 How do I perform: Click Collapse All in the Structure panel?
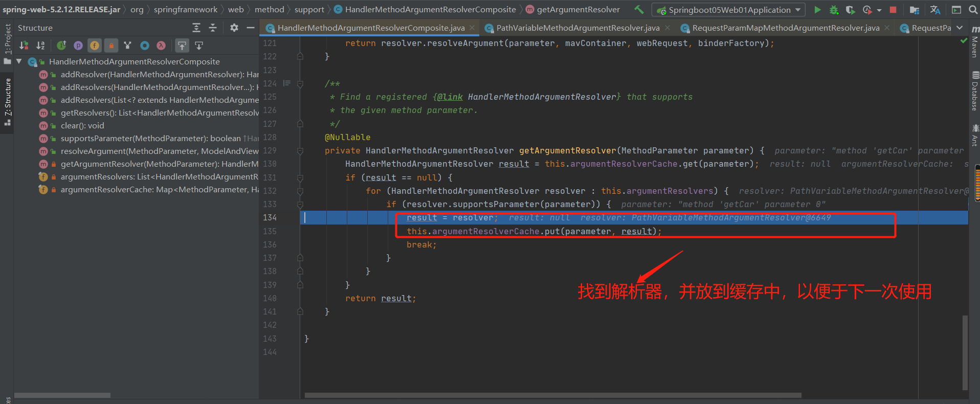[213, 28]
